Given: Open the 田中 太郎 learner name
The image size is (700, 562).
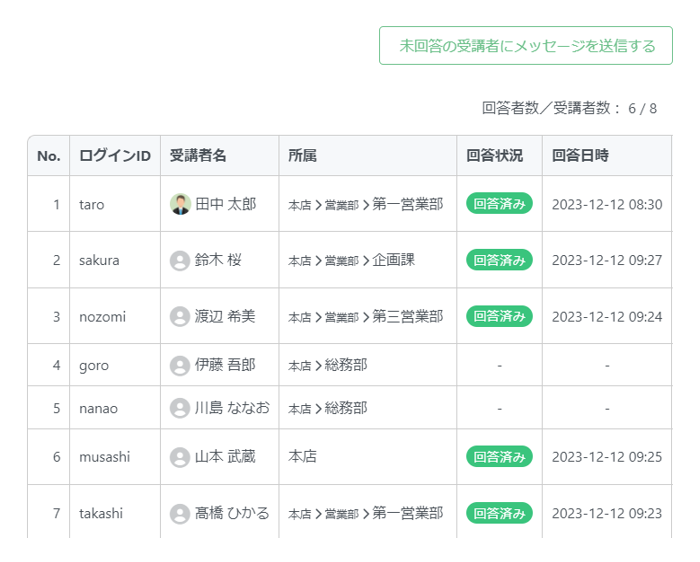Looking at the screenshot, I should coord(225,204).
